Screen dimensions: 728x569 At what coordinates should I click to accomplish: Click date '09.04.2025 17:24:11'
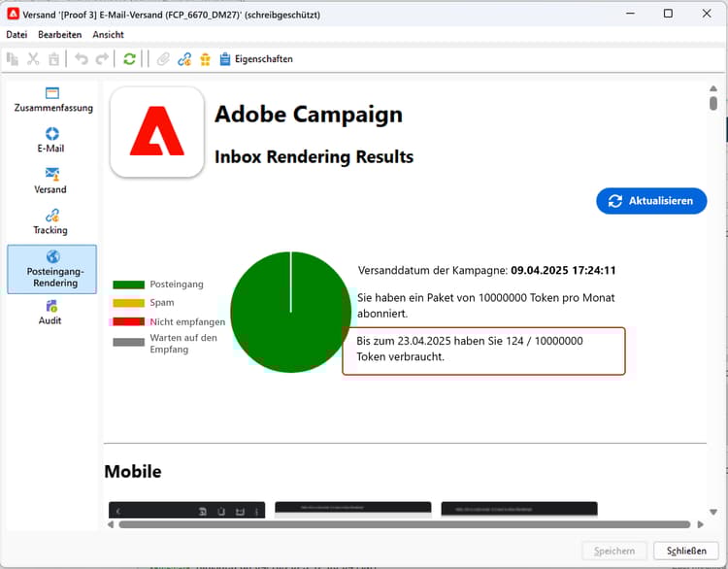point(563,270)
